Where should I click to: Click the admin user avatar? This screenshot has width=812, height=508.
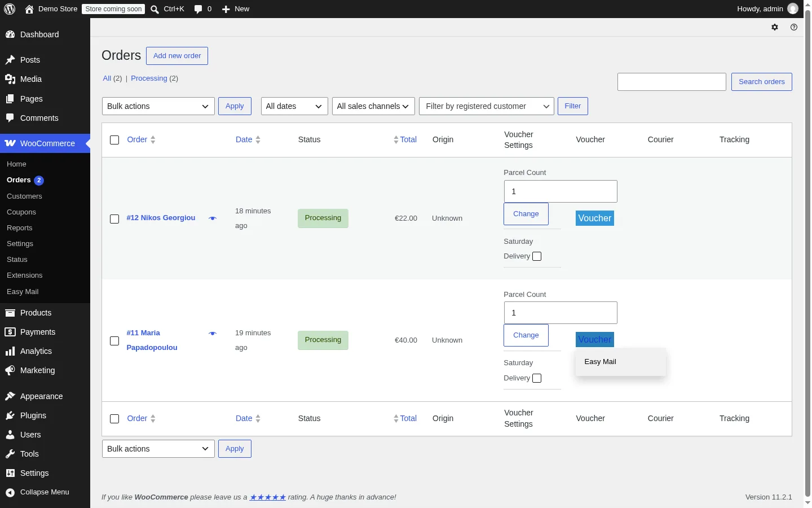[x=793, y=9]
